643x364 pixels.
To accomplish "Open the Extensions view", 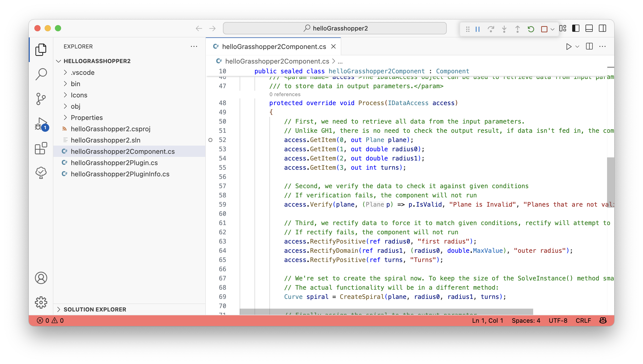I will point(41,148).
